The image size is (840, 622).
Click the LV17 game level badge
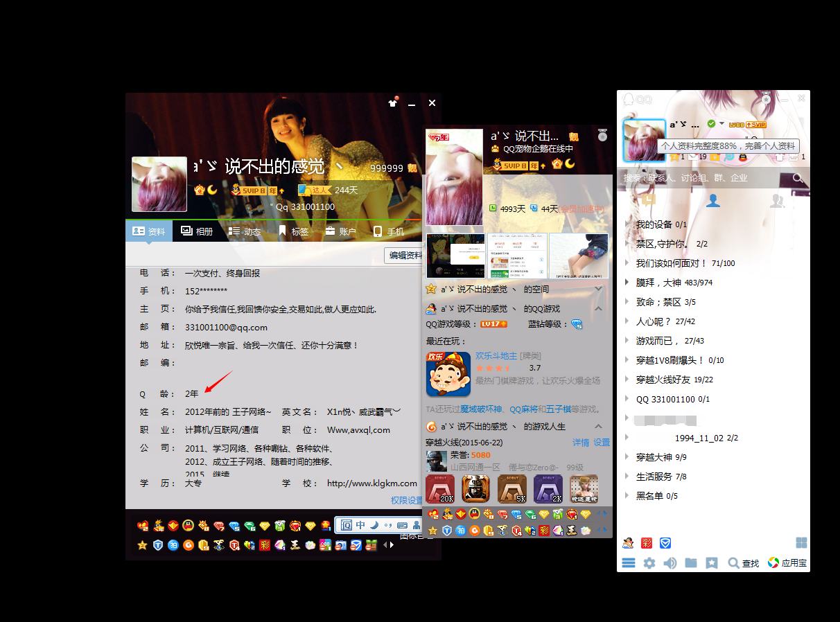pos(494,324)
